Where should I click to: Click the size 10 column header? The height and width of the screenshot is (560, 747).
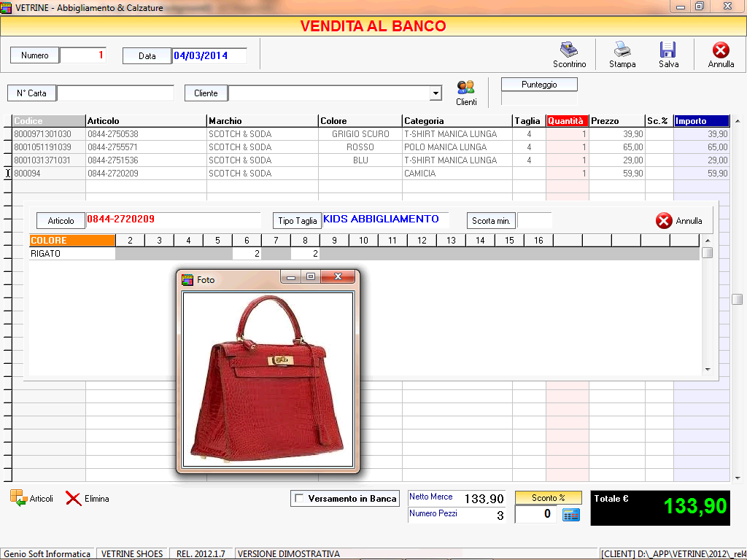pyautogui.click(x=363, y=241)
